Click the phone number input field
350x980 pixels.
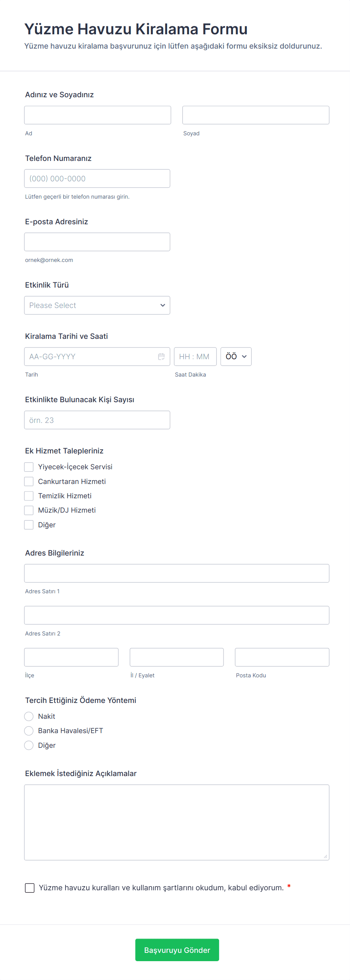(97, 178)
